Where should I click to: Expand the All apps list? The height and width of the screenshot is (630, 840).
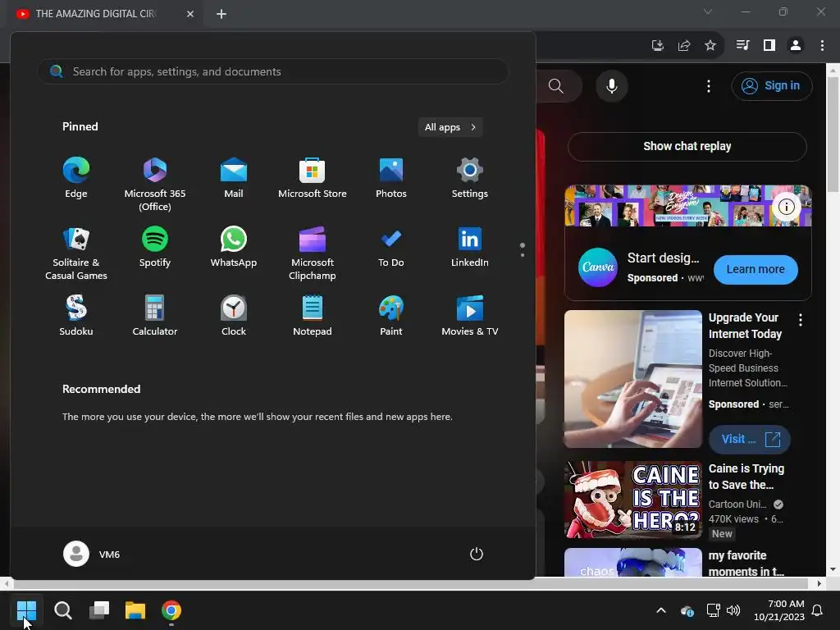pyautogui.click(x=450, y=127)
